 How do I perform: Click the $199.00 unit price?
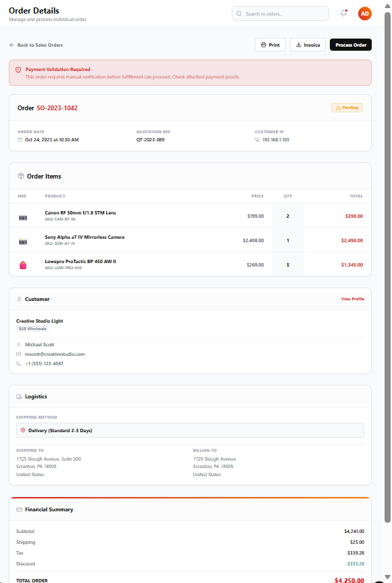pyautogui.click(x=255, y=216)
